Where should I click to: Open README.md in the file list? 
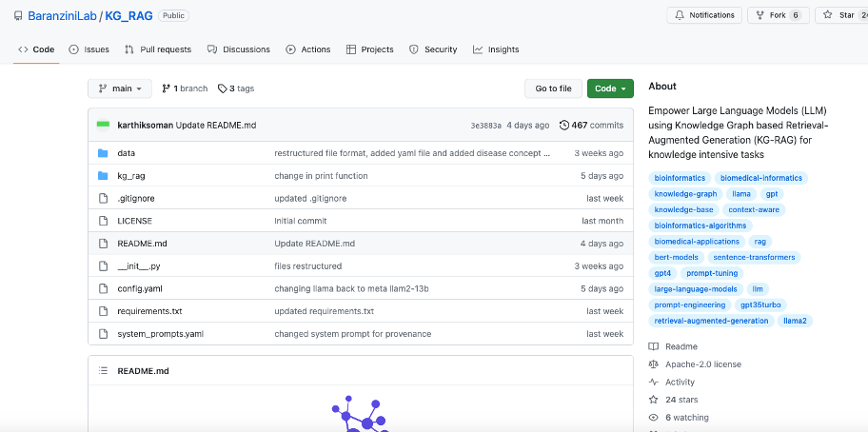click(x=142, y=244)
